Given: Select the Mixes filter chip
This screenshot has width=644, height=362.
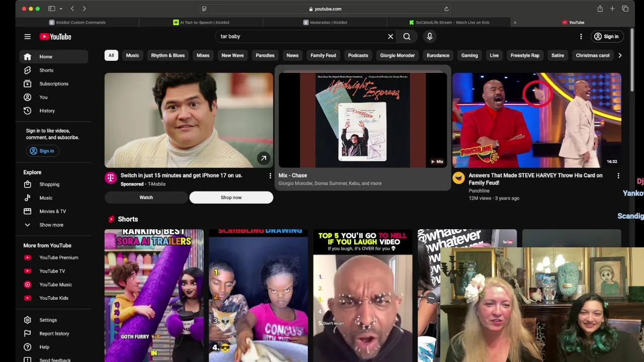Looking at the screenshot, I should [x=203, y=55].
